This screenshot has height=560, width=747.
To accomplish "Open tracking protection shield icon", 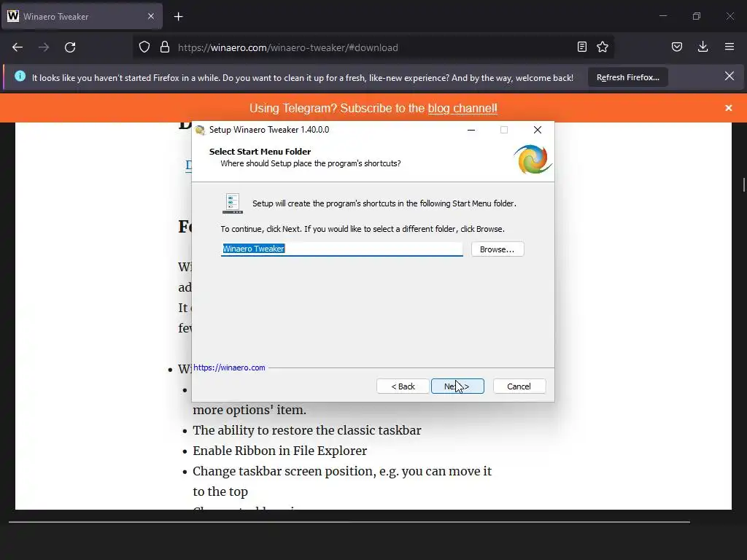I will [144, 47].
